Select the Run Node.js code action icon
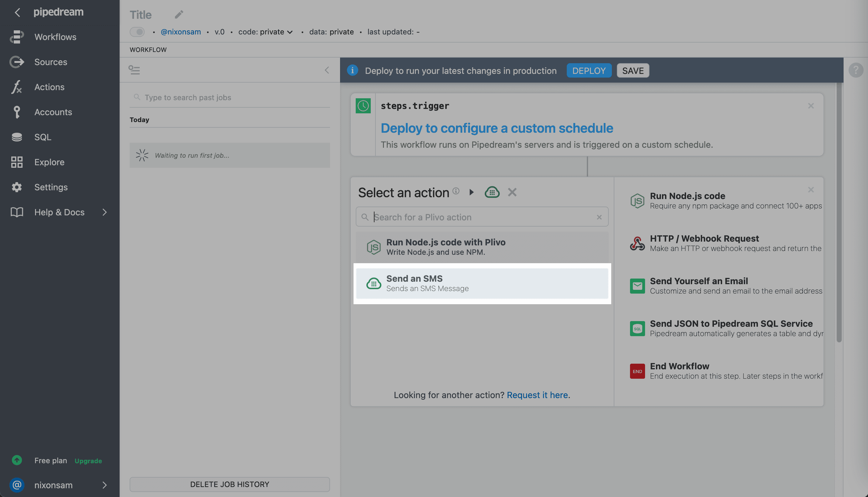Screen dimensions: 868x497 (637, 201)
